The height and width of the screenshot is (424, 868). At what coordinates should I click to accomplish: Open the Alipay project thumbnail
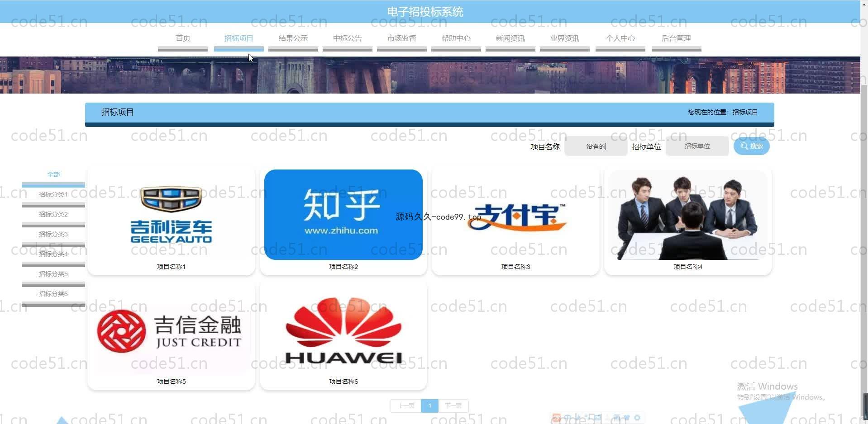click(x=515, y=215)
